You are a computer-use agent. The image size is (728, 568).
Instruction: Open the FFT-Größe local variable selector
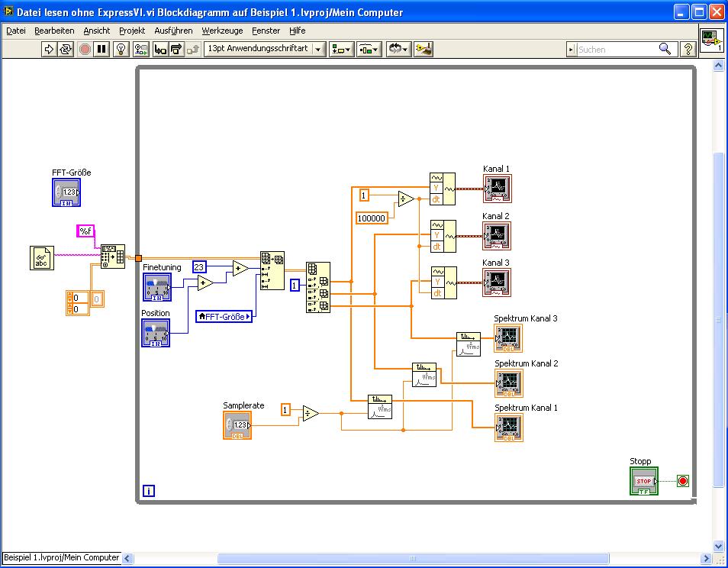point(224,316)
